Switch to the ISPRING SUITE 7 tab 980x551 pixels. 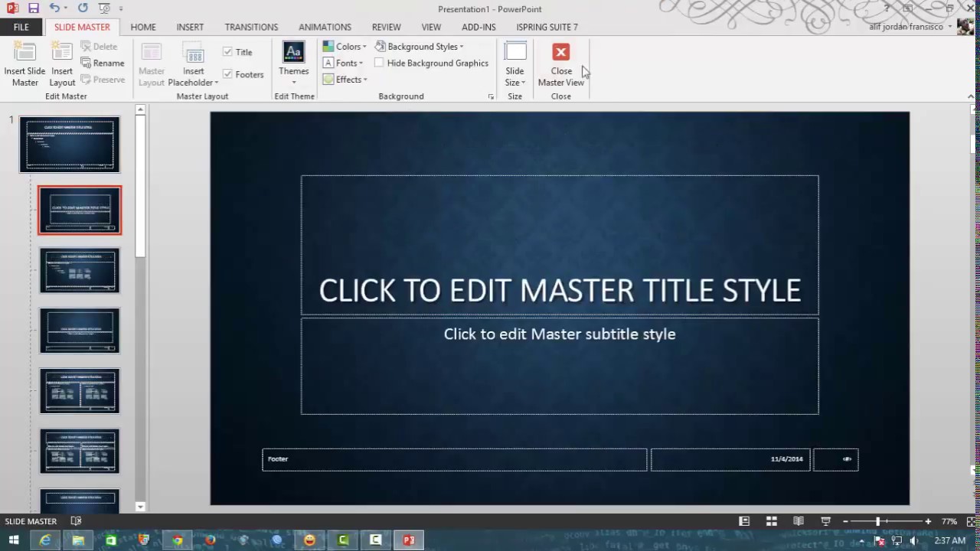point(547,27)
